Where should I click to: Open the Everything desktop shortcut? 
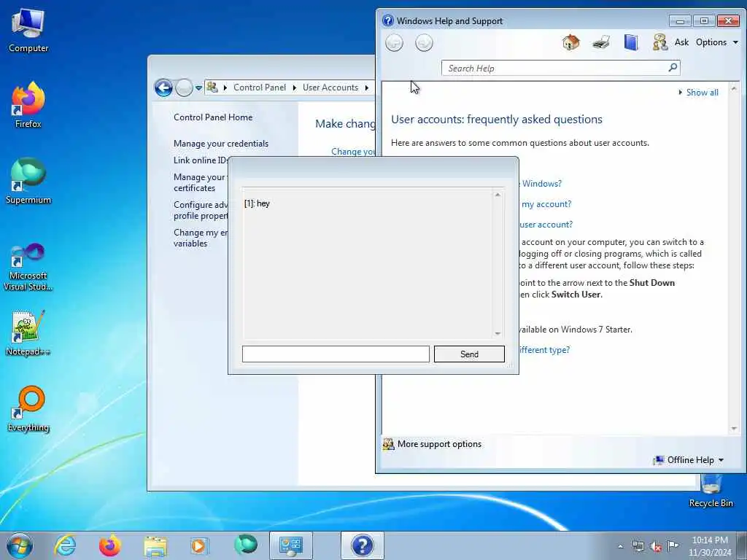point(28,408)
